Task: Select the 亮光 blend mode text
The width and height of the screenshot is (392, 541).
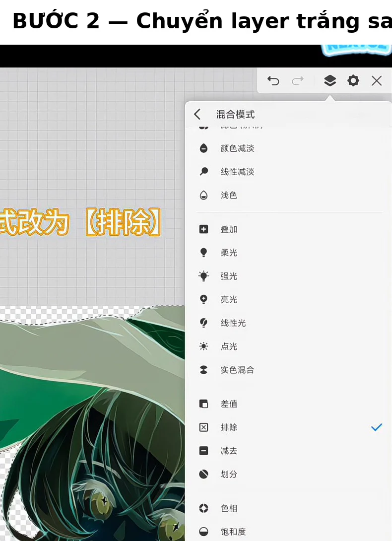Action: pos(229,299)
